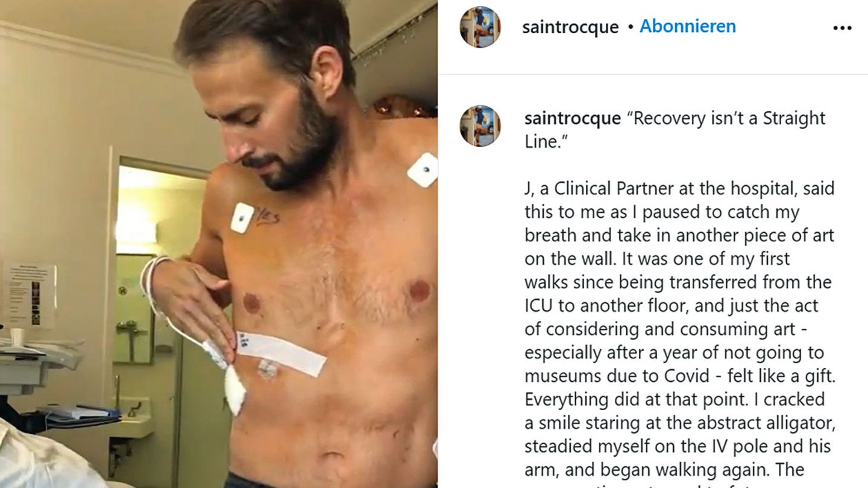Click the white electrode patch on his left shoulder

422,170
